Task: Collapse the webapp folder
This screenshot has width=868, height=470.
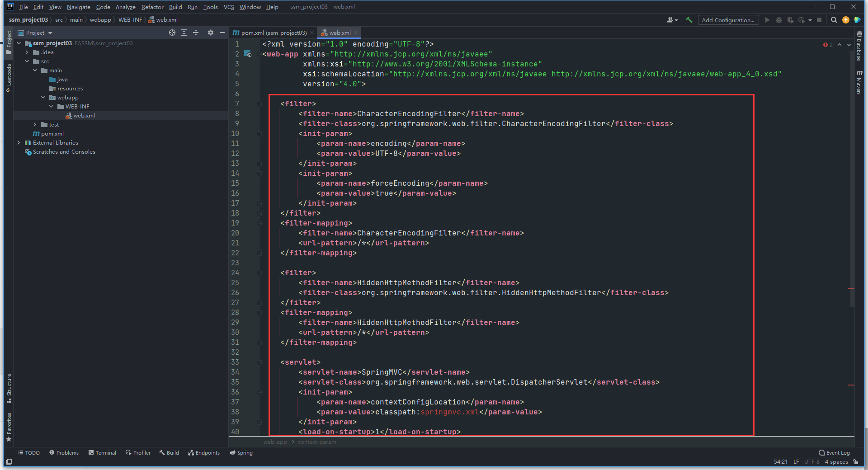Action: point(43,98)
